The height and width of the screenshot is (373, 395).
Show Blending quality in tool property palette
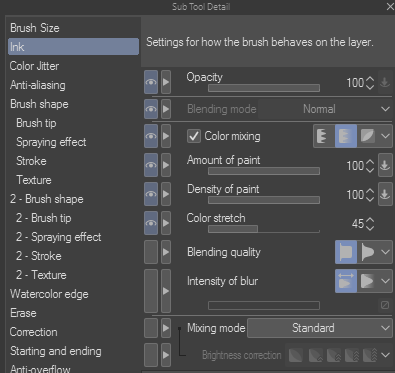tap(151, 252)
